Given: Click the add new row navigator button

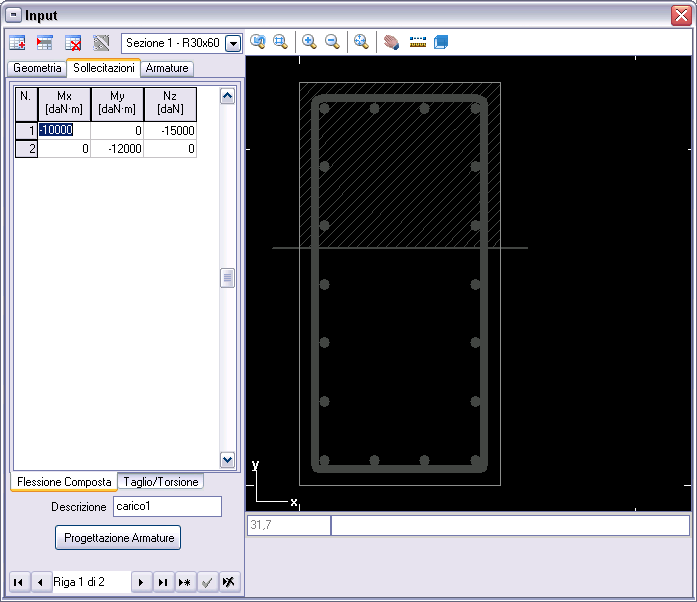Looking at the screenshot, I should [185, 582].
